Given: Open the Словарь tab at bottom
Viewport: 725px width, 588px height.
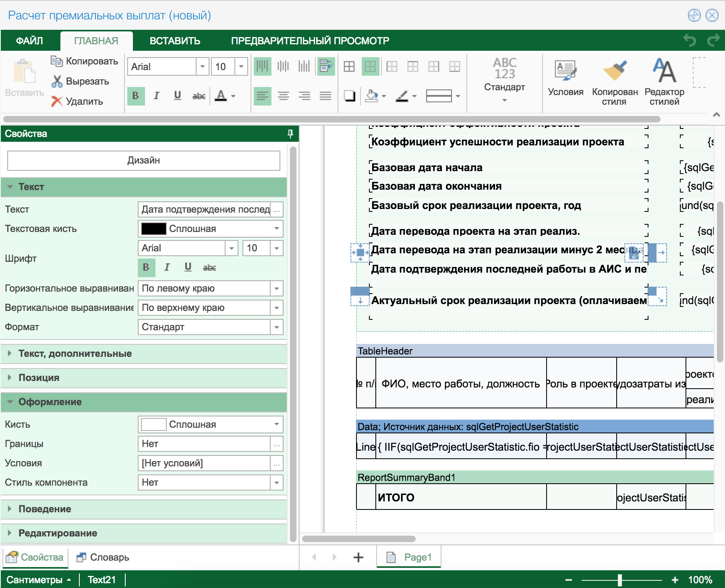Looking at the screenshot, I should pos(103,557).
